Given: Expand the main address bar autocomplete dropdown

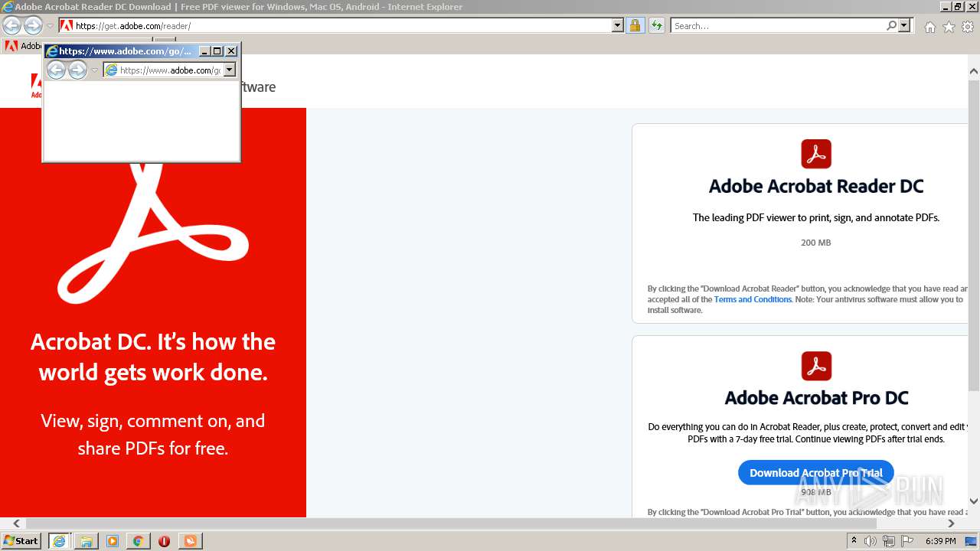Looking at the screenshot, I should (x=618, y=25).
